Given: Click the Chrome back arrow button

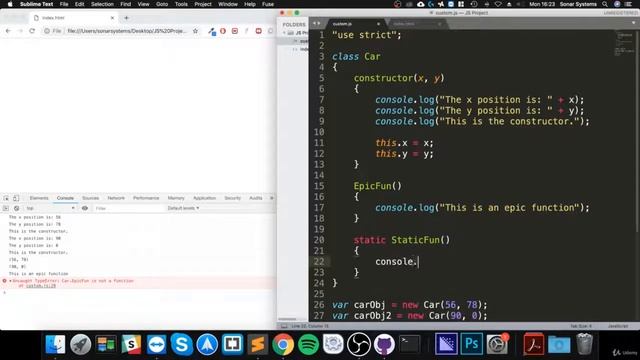Looking at the screenshot, I should pyautogui.click(x=8, y=31).
